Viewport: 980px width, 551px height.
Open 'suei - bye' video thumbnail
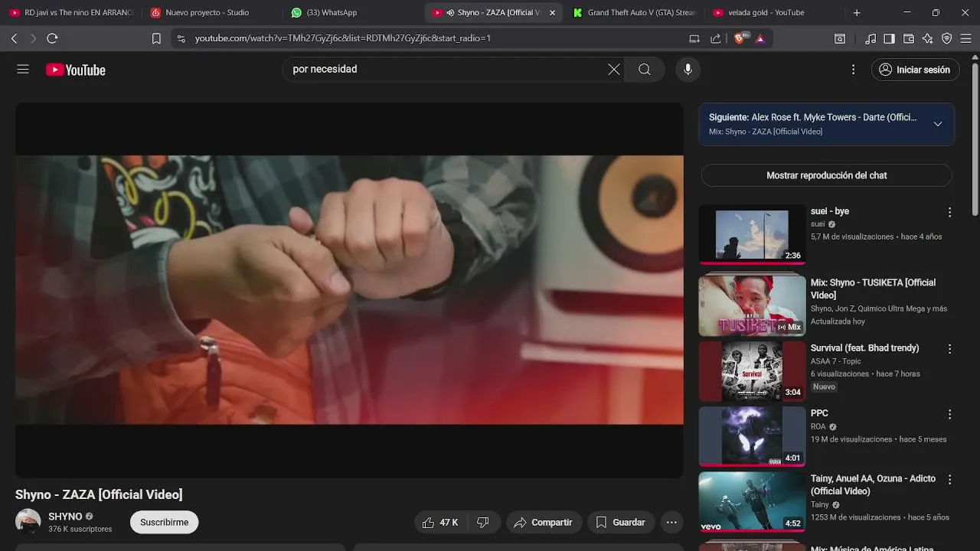752,234
